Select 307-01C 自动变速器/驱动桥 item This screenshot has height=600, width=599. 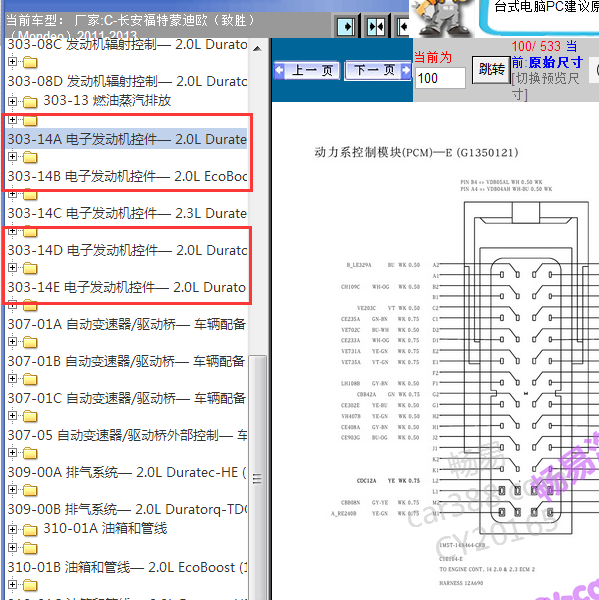pyautogui.click(x=127, y=398)
